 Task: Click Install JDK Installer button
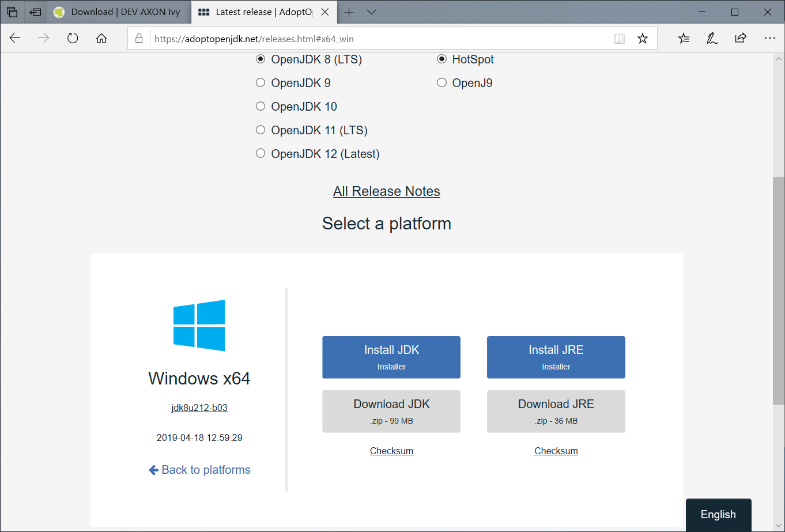(x=391, y=357)
